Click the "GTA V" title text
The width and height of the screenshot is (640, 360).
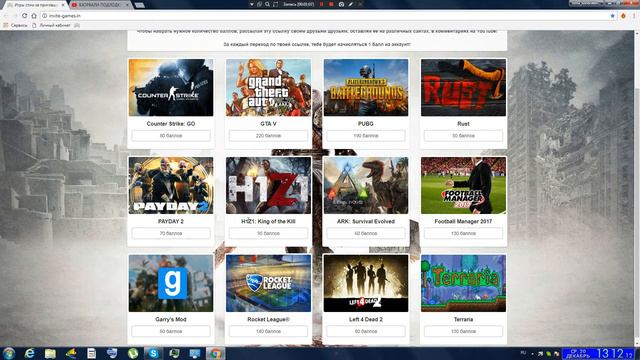(x=268, y=124)
